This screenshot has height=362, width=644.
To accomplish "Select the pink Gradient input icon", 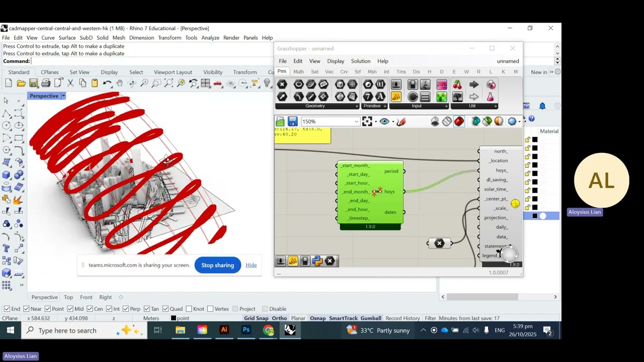I will [441, 84].
